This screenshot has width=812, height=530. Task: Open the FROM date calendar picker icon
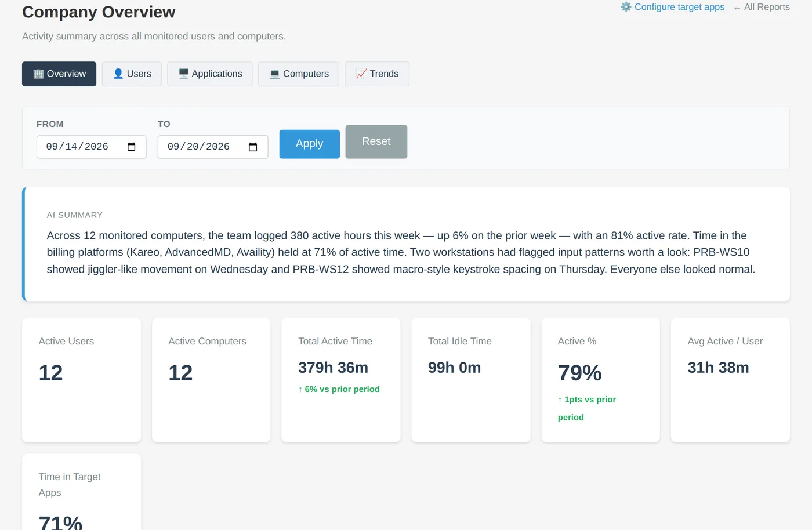[132, 147]
